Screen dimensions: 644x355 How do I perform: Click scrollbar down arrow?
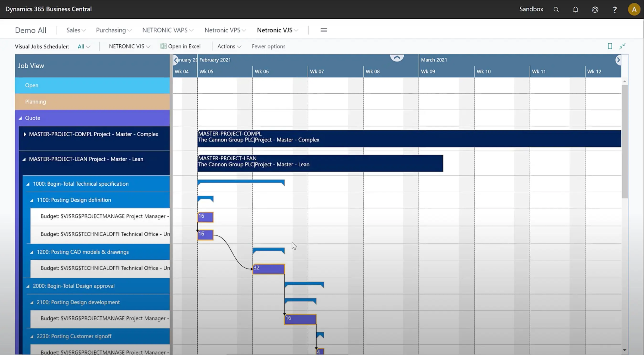(x=624, y=350)
